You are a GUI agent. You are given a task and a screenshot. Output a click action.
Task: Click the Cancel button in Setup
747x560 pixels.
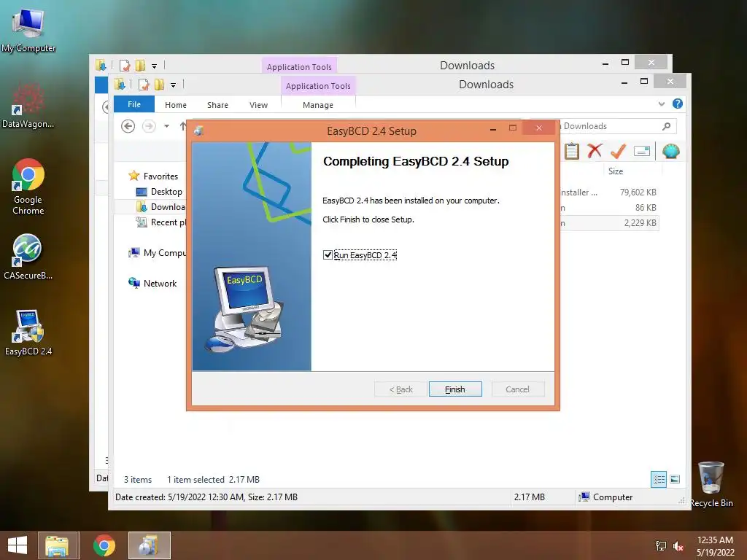point(517,389)
